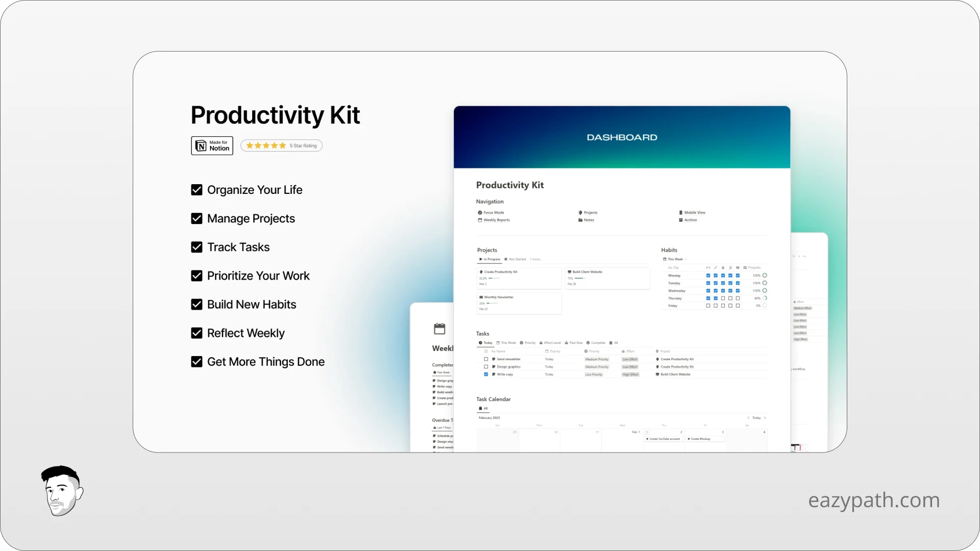Open Focus Mode from Navigation

tap(491, 213)
